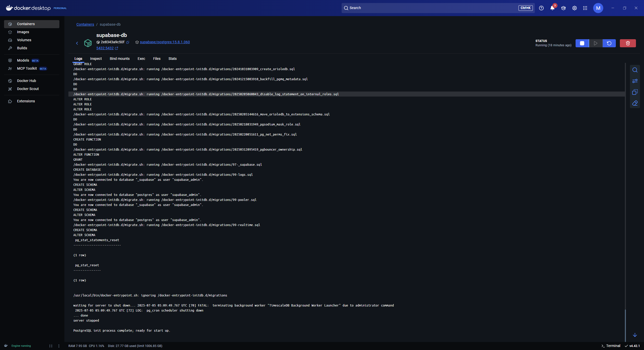The width and height of the screenshot is (644, 350).
Task: Click the log panel scrollbar thumb
Action: [625, 325]
